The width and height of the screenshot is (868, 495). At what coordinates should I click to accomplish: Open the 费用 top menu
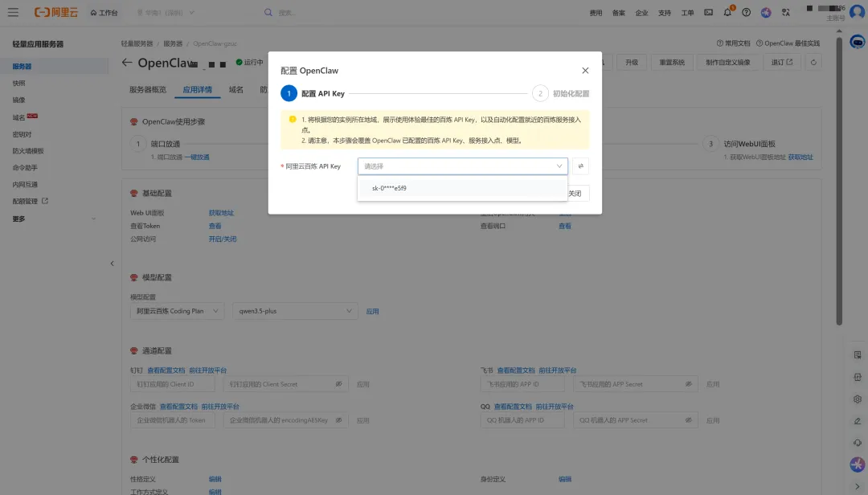pyautogui.click(x=596, y=13)
